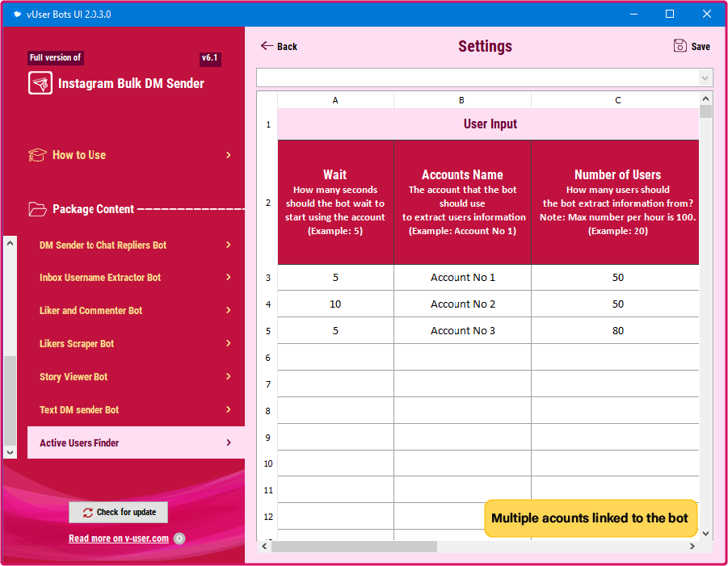Viewport: 728px width, 566px height.
Task: Click spreadsheet vertical scroll down arrow
Action: 705,534
